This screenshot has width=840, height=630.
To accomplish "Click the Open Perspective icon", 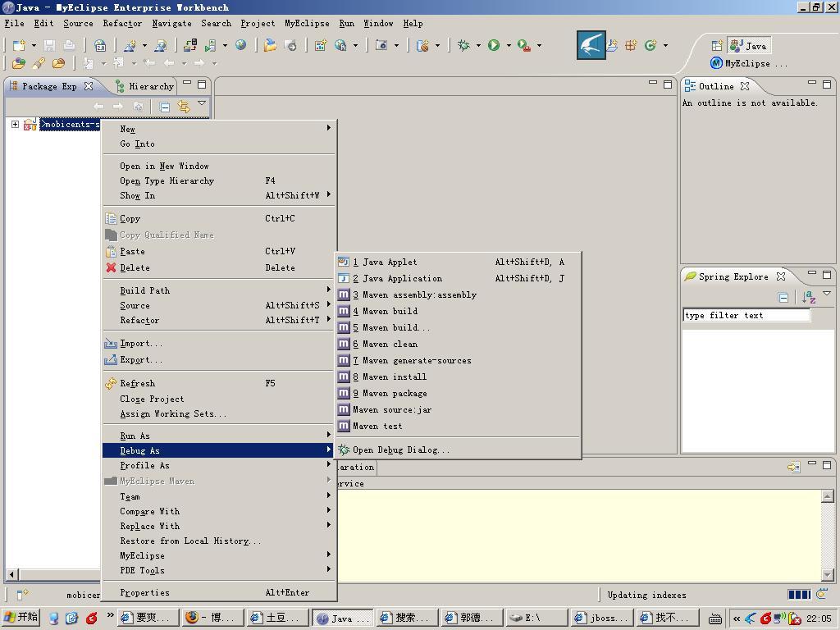I will coord(717,46).
